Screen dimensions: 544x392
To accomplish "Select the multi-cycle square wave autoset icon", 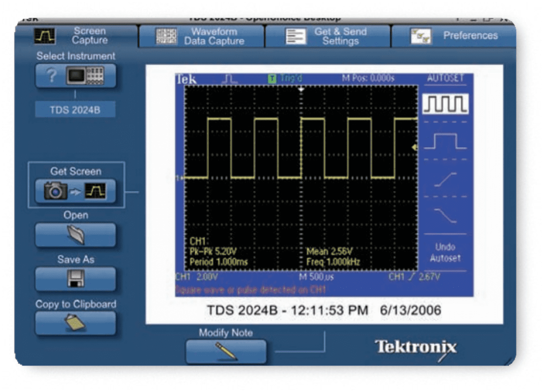I will point(445,104).
